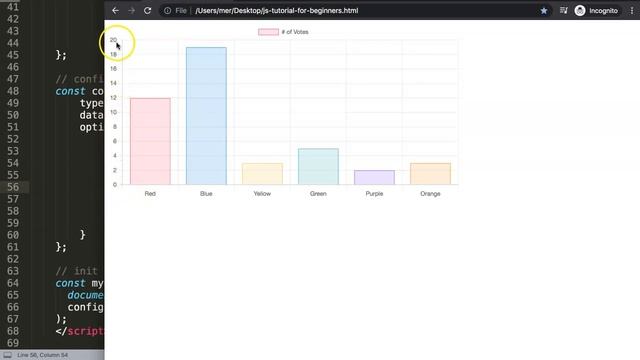Image resolution: width=640 pixels, height=360 pixels.
Task: Go forward in the browser
Action: (x=131, y=11)
